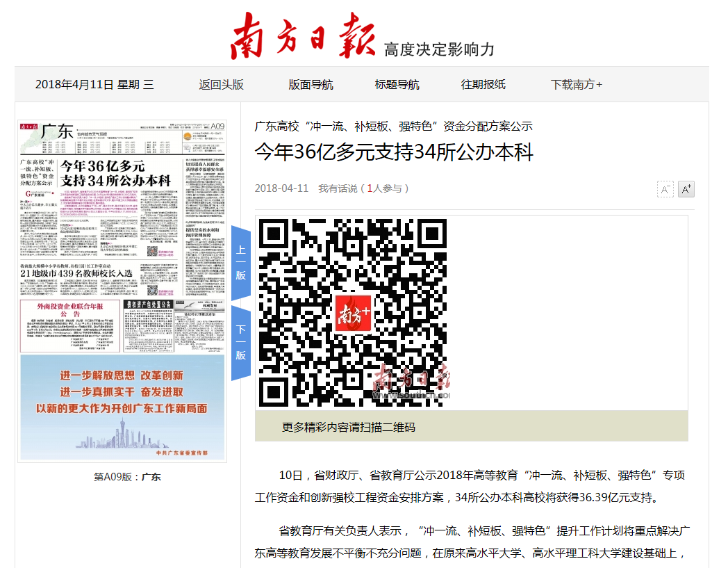Click 下载南方+ in the navigation bar
The height and width of the screenshot is (568, 728).
coord(576,85)
